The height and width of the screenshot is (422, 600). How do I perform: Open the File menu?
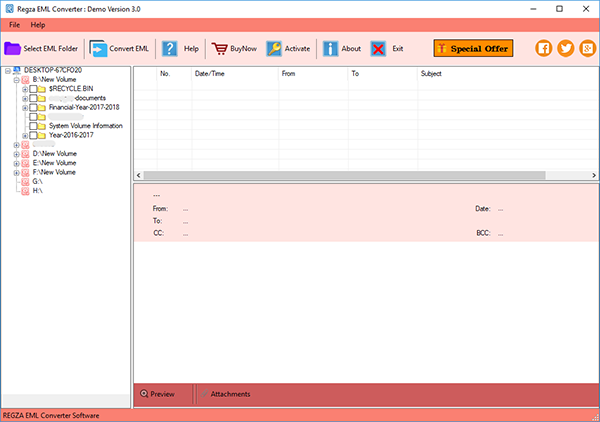(15, 23)
